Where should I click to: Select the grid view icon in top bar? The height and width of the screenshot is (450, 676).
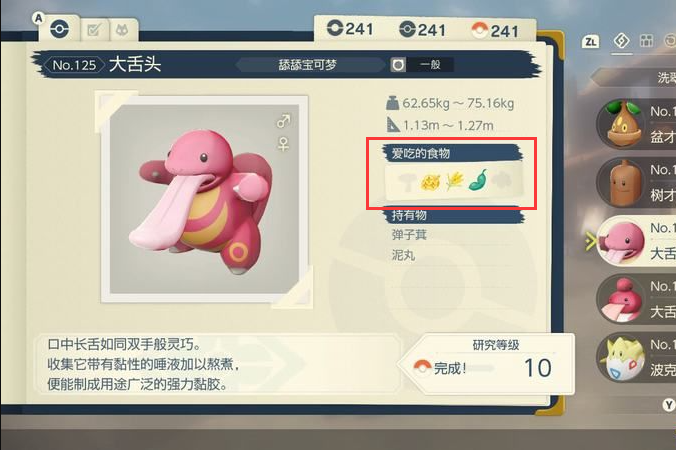coord(646,41)
